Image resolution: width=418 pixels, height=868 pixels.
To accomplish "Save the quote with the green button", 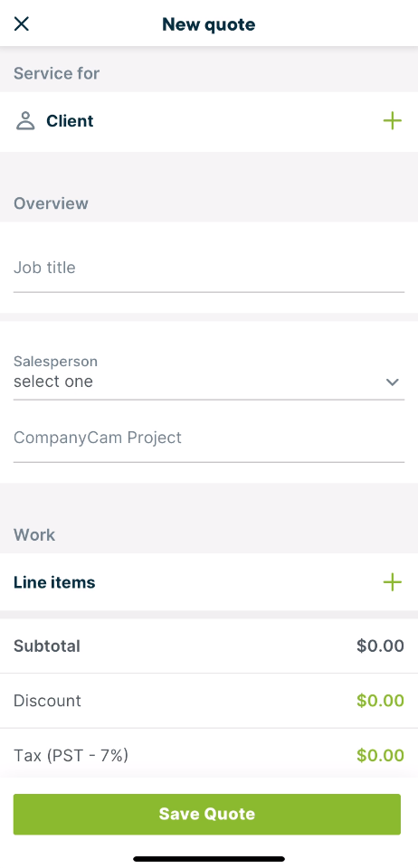I will (x=207, y=814).
